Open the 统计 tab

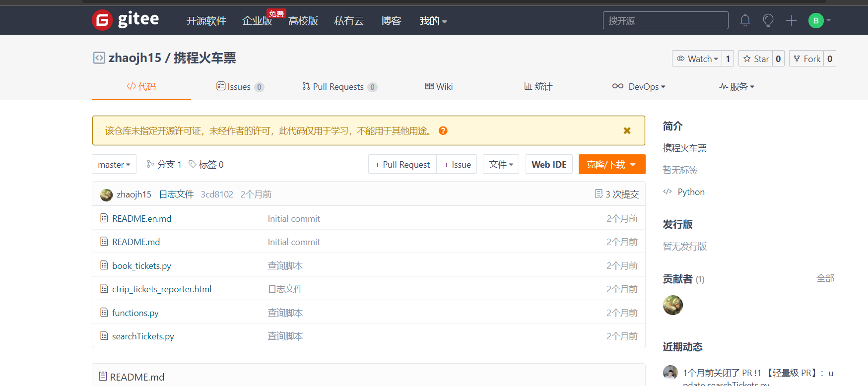pyautogui.click(x=538, y=86)
